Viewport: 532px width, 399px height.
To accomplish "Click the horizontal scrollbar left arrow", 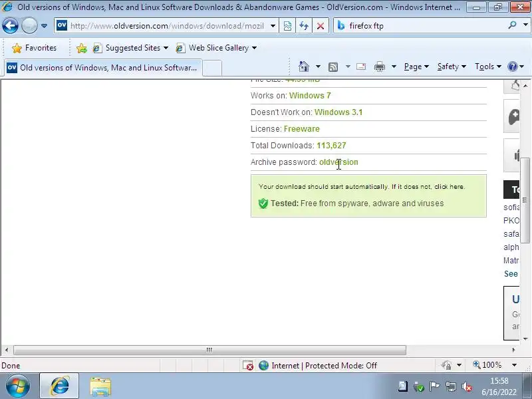I will click(7, 350).
